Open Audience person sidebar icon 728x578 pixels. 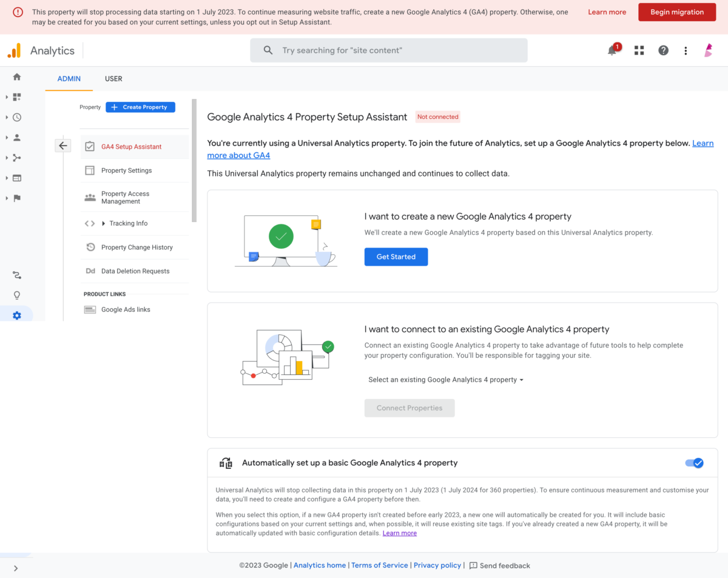(17, 138)
